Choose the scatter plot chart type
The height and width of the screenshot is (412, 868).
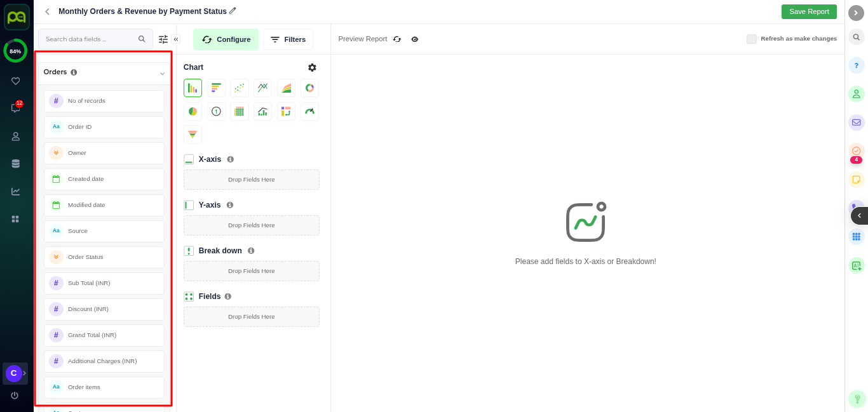coord(240,88)
